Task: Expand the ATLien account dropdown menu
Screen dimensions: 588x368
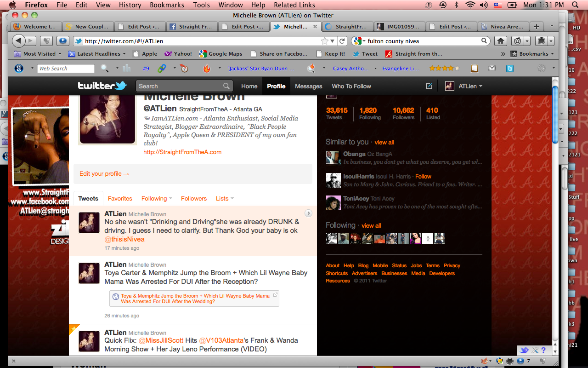Action: (481, 86)
